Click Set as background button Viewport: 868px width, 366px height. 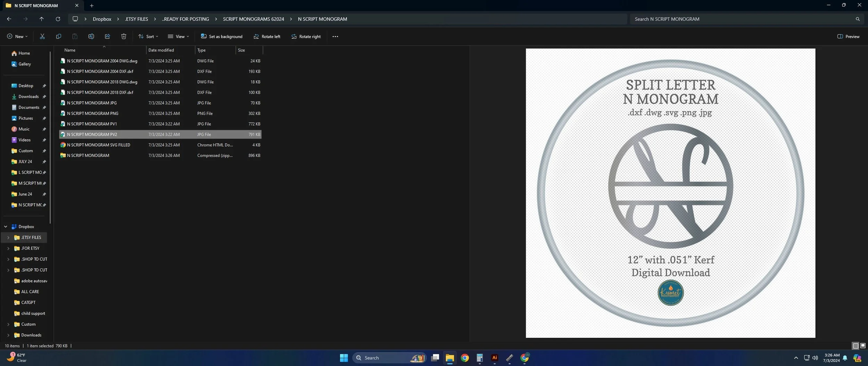tap(222, 36)
